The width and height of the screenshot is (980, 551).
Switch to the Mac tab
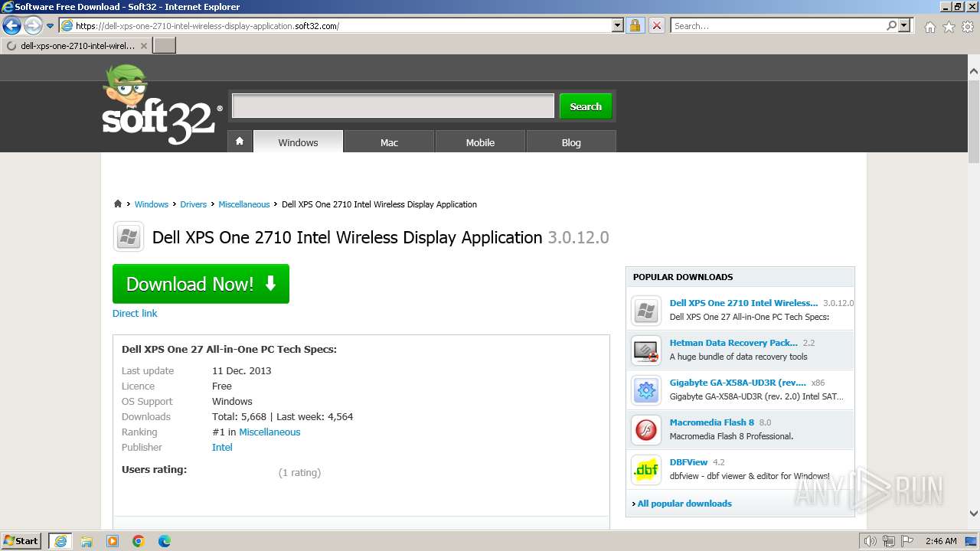click(x=389, y=142)
